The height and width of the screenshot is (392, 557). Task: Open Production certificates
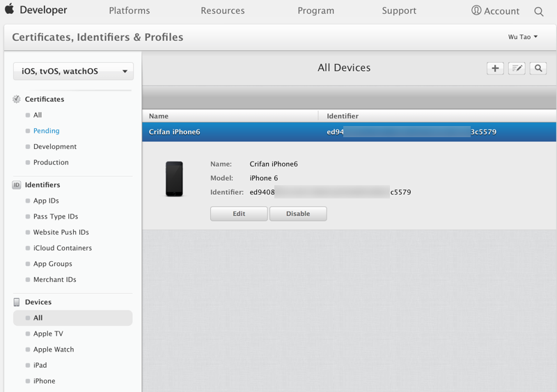[x=51, y=162]
